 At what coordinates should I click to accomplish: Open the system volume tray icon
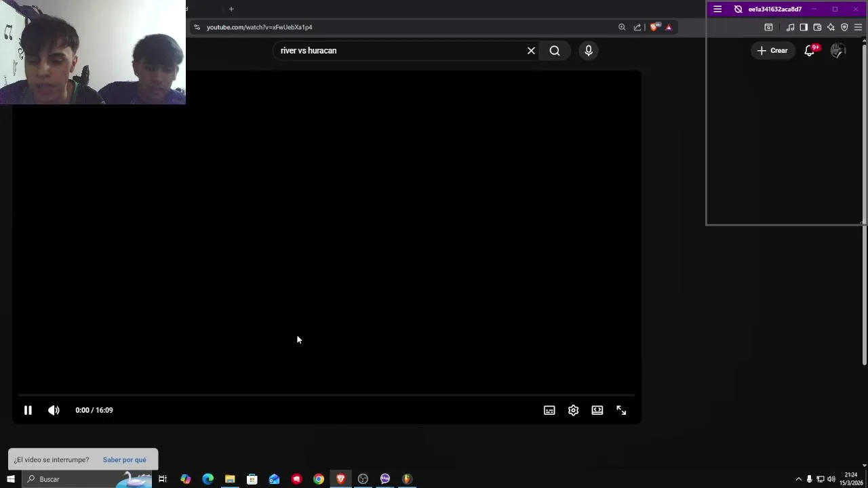[831, 479]
